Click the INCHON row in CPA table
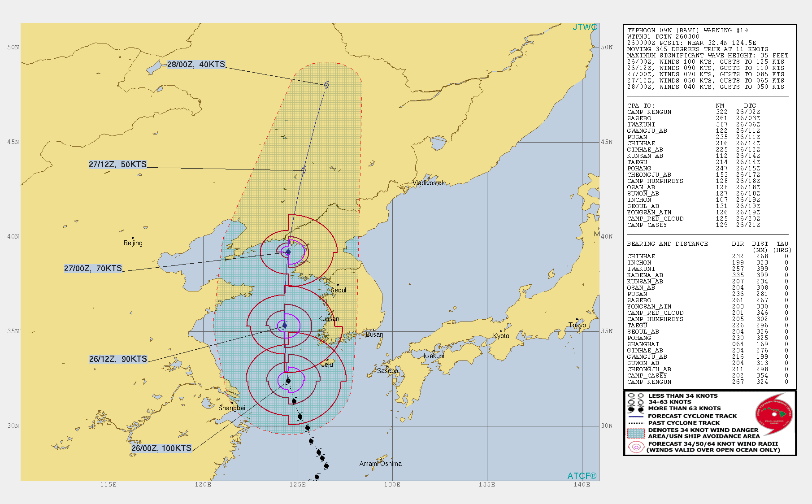Image resolution: width=812 pixels, height=504 pixels. click(693, 200)
